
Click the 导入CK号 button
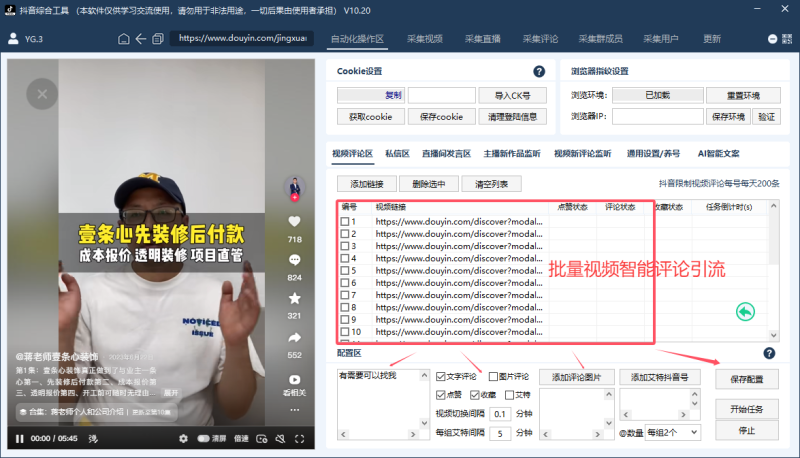512,95
